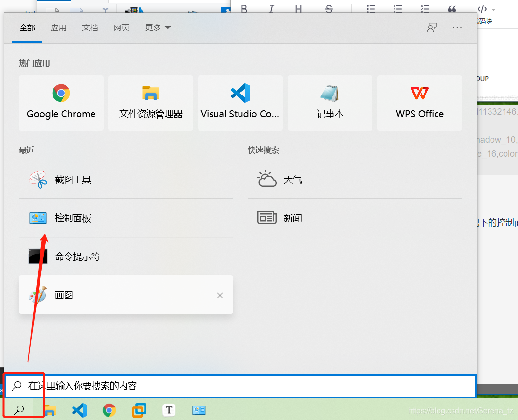Launch WPS Office tile
Screen dimensions: 518x420
point(420,103)
